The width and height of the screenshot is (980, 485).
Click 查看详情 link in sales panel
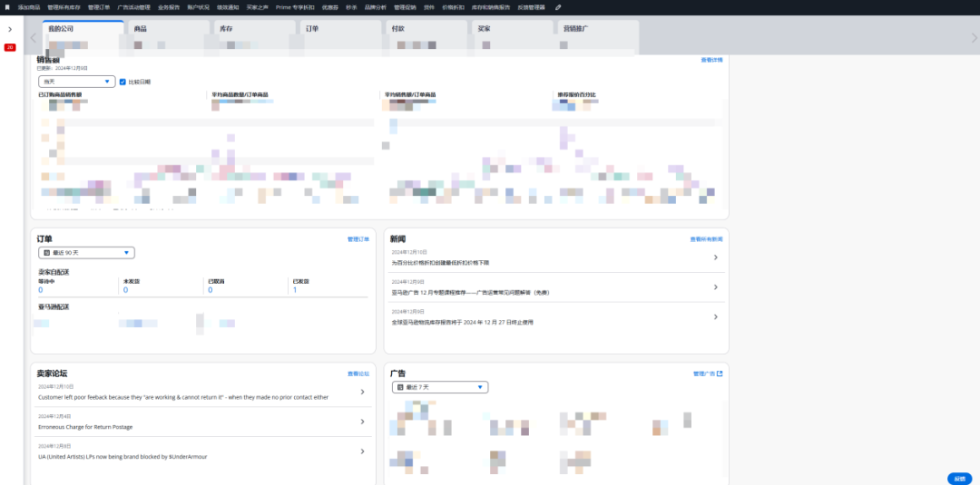pos(711,60)
